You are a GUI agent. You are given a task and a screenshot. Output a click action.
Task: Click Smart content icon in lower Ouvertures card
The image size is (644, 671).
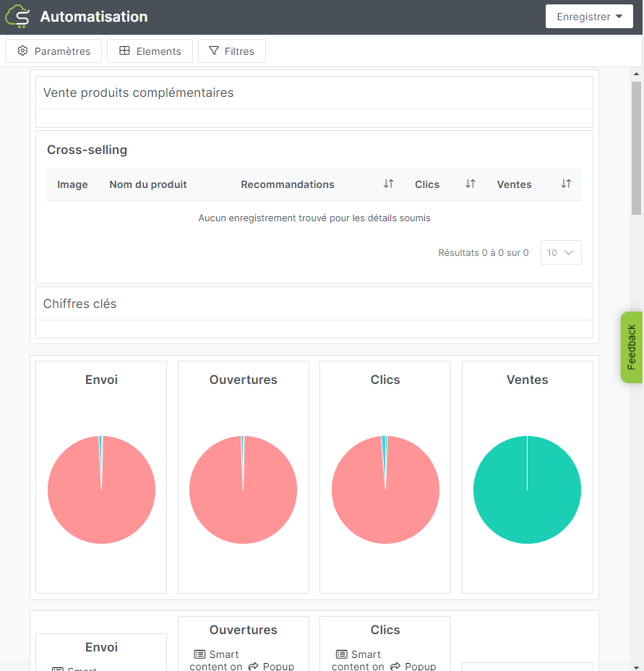(199, 654)
